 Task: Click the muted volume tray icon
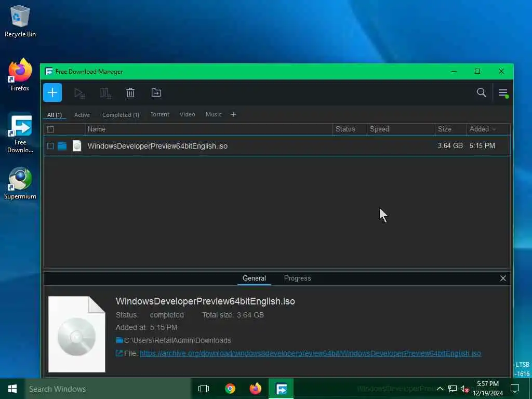[464, 389]
